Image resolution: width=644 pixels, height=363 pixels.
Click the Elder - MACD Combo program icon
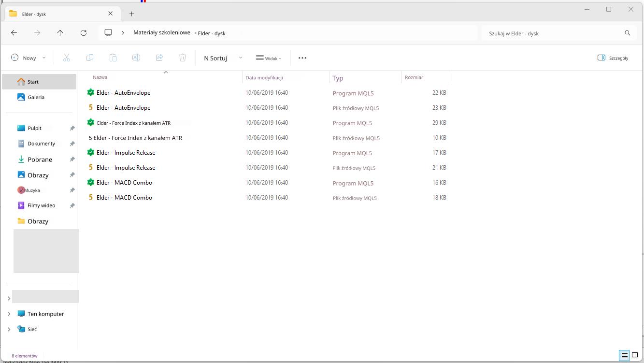pyautogui.click(x=90, y=182)
